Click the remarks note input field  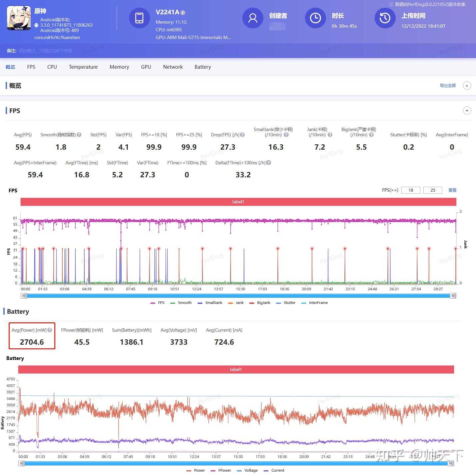(45, 51)
